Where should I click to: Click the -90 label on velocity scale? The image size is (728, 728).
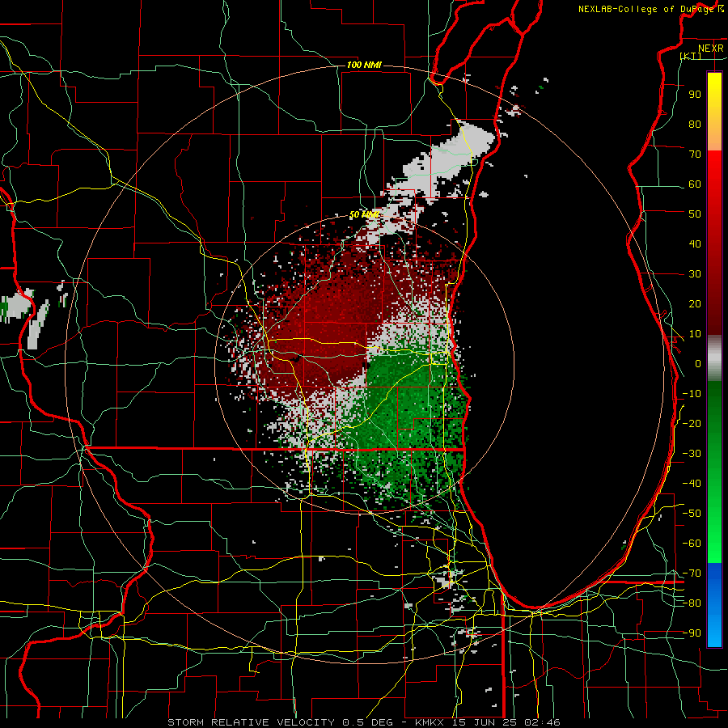click(x=692, y=633)
